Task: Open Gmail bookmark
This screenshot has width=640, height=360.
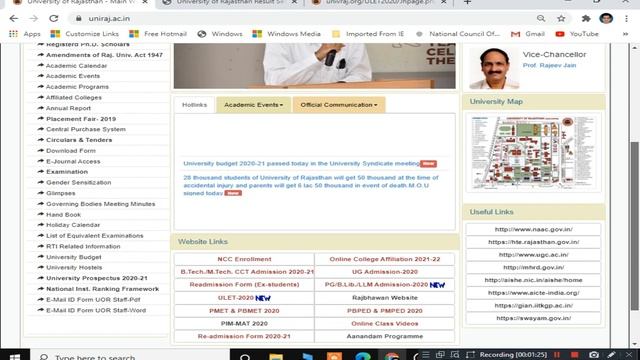Action: click(528, 34)
